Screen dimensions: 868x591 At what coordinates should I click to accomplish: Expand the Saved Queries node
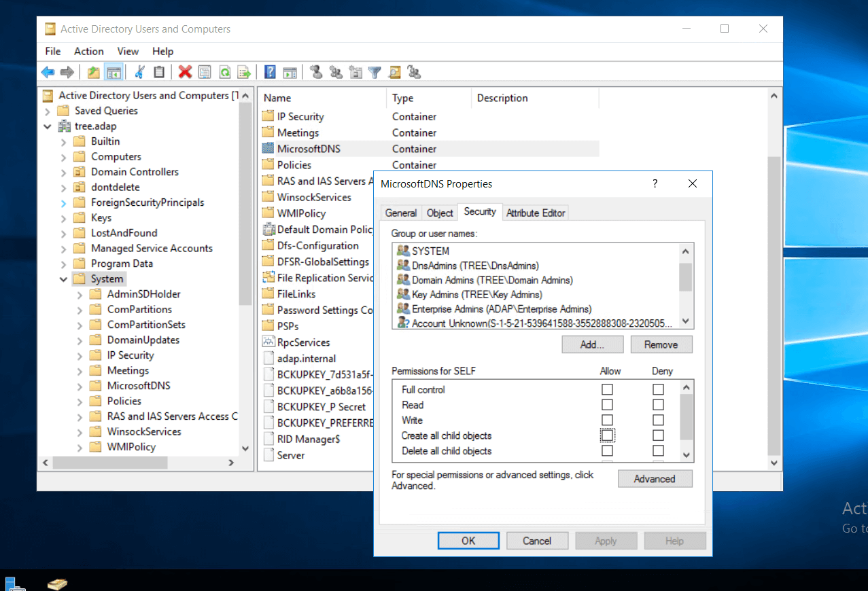pos(48,111)
